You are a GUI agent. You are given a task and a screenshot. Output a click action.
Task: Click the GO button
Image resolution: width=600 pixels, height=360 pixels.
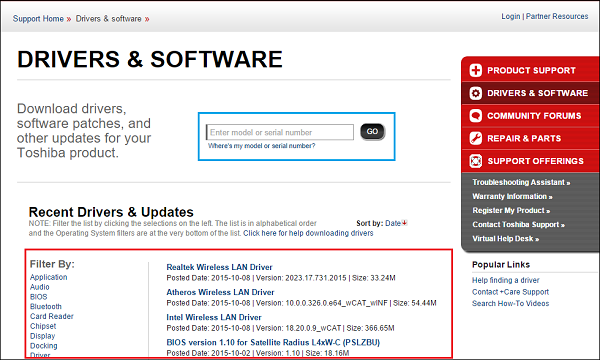click(x=372, y=132)
